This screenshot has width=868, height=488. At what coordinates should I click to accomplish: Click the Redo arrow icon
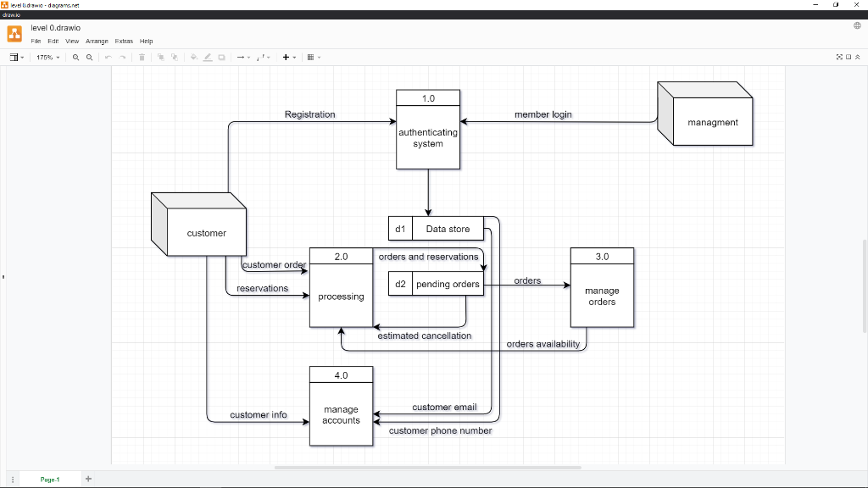(122, 57)
